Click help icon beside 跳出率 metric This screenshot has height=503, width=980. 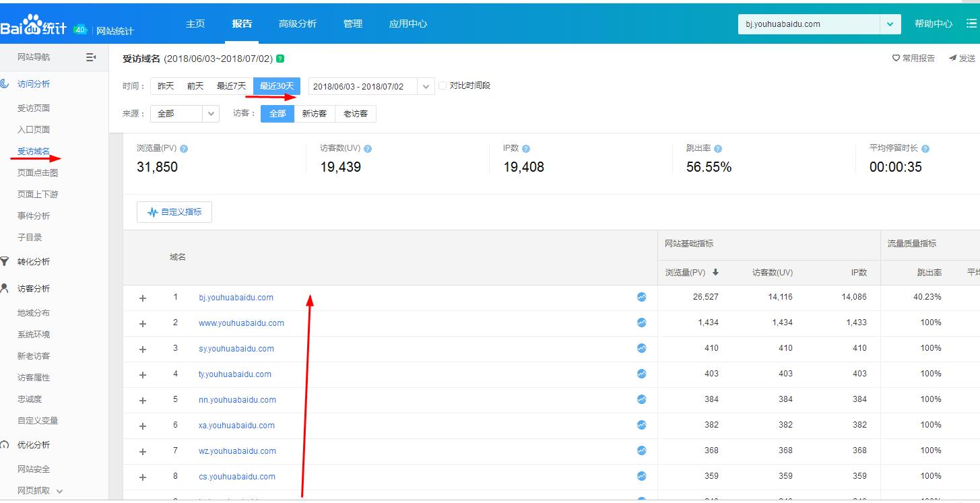click(x=718, y=149)
